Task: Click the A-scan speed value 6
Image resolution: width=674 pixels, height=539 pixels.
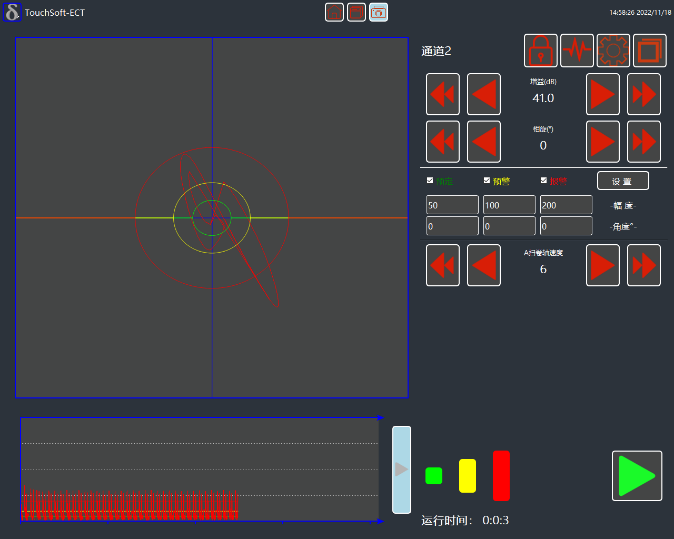Action: pos(543,269)
